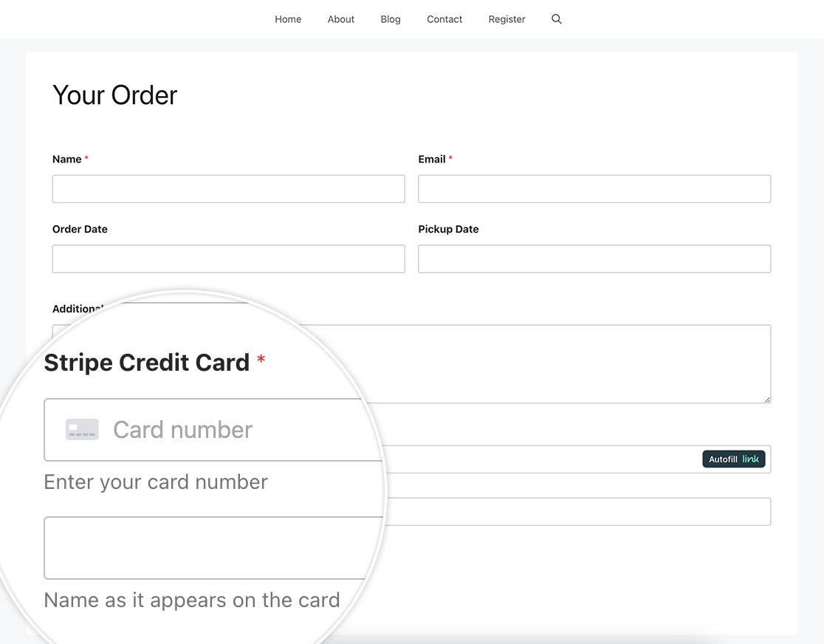
Task: Open the Pickup Date picker
Action: [594, 258]
